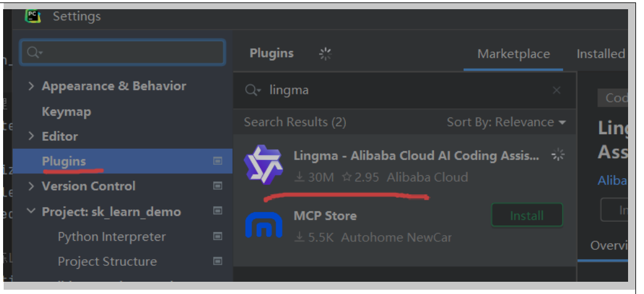Install the MCP Store plugin
Viewport: 644px width, 294px height.
point(527,215)
